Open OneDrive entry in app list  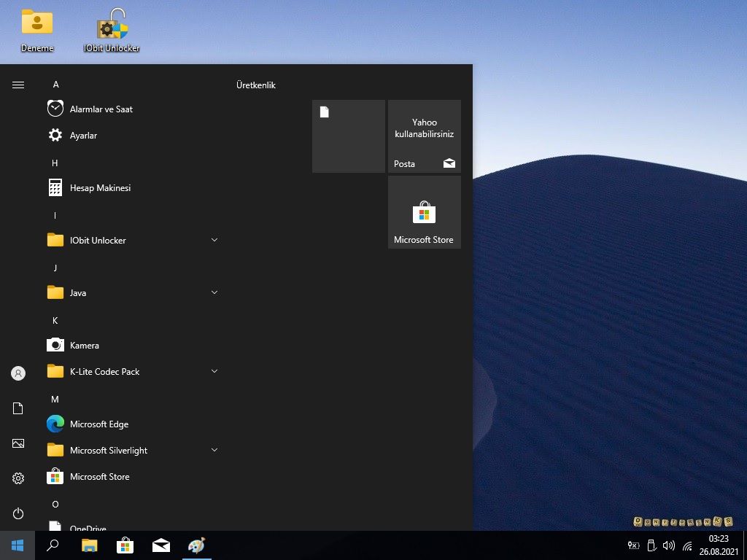133,526
